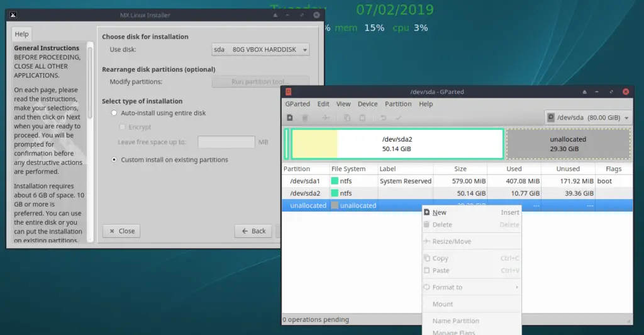This screenshot has height=335, width=644.
Task: Click the Undo last operation toolbar icon
Action: (x=383, y=118)
